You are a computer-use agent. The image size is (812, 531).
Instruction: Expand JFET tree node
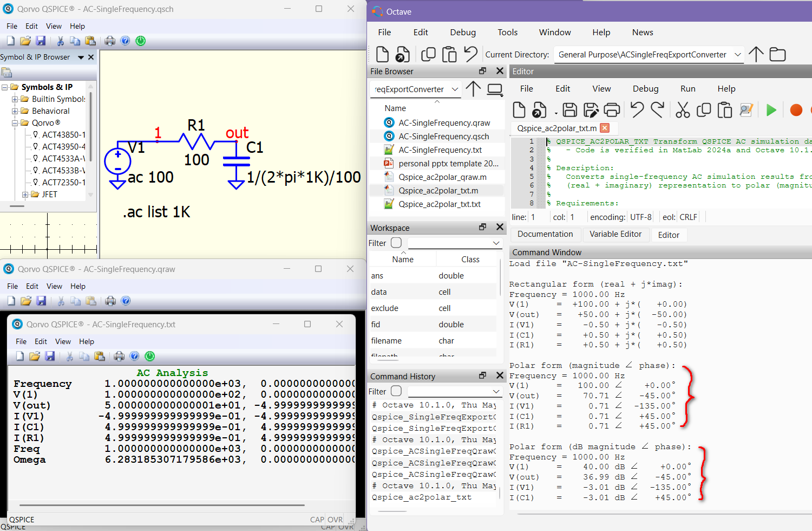click(25, 195)
